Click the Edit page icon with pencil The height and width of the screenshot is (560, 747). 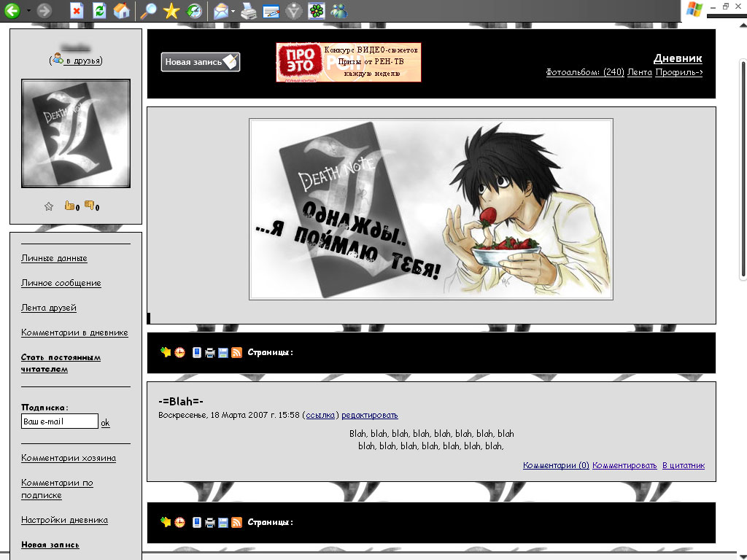coord(271,11)
